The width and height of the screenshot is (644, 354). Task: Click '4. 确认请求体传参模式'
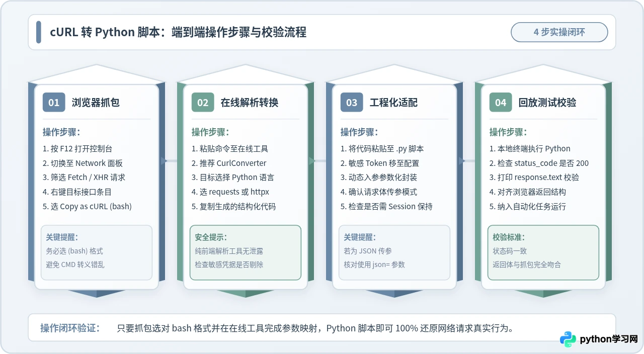[379, 192]
